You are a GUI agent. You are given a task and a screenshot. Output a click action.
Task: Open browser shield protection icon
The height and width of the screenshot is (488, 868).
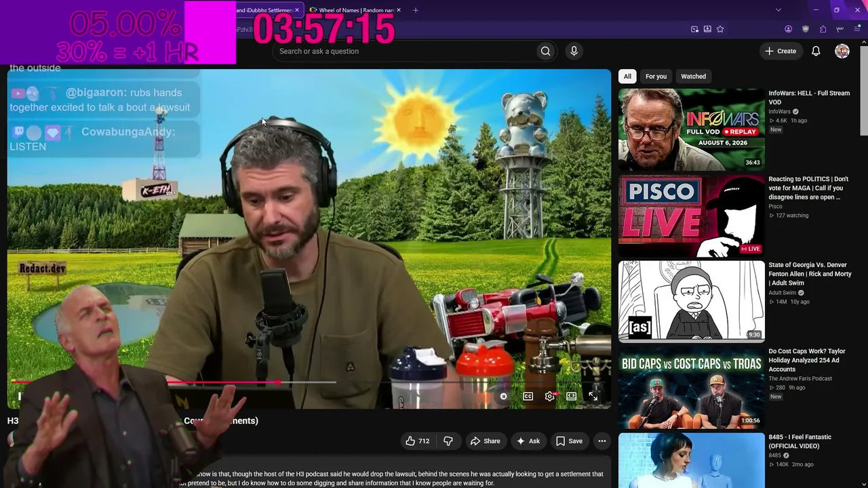pyautogui.click(x=806, y=29)
